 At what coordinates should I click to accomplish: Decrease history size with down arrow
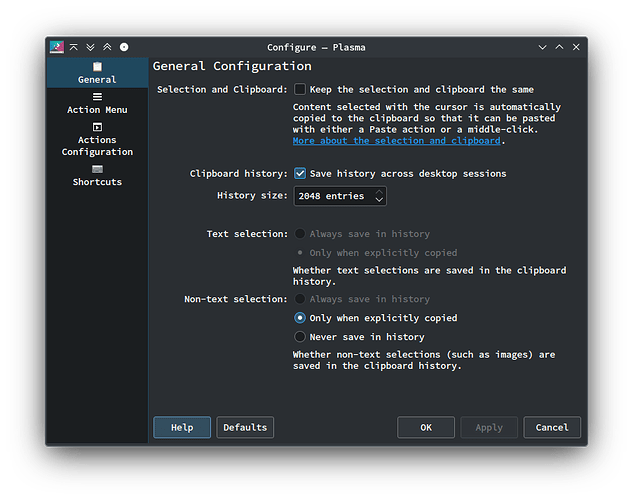tap(379, 200)
